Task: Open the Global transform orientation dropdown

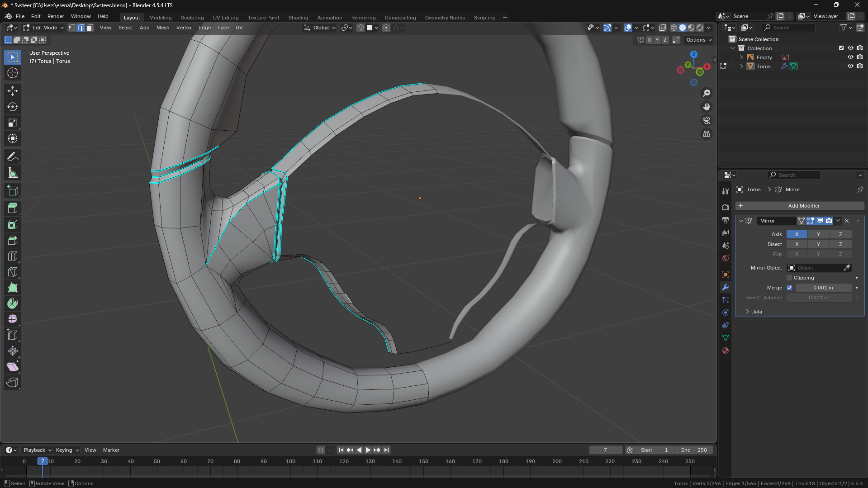Action: pos(320,28)
